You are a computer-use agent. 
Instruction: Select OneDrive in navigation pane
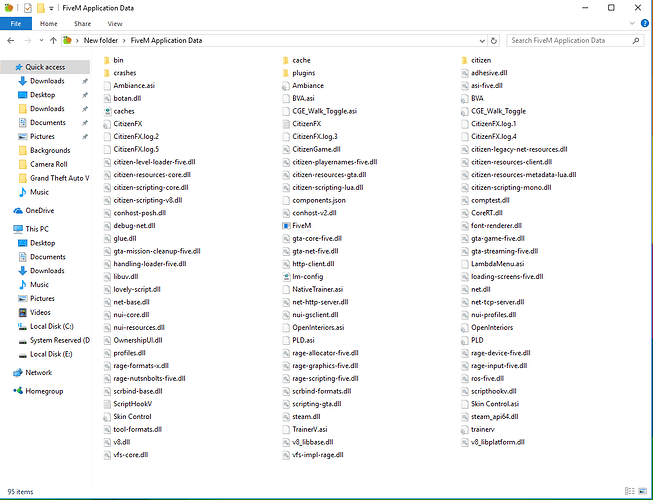40,211
